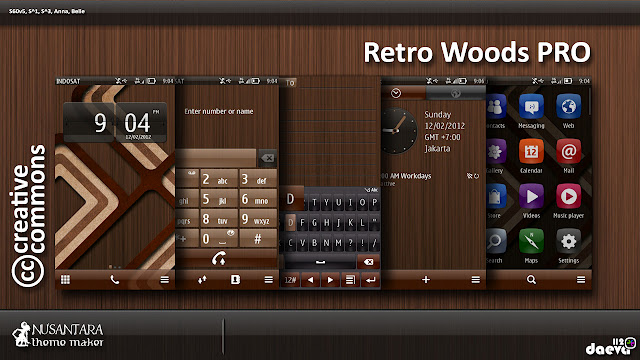Open the Maps compass icon
The image size is (640, 360).
point(531,241)
